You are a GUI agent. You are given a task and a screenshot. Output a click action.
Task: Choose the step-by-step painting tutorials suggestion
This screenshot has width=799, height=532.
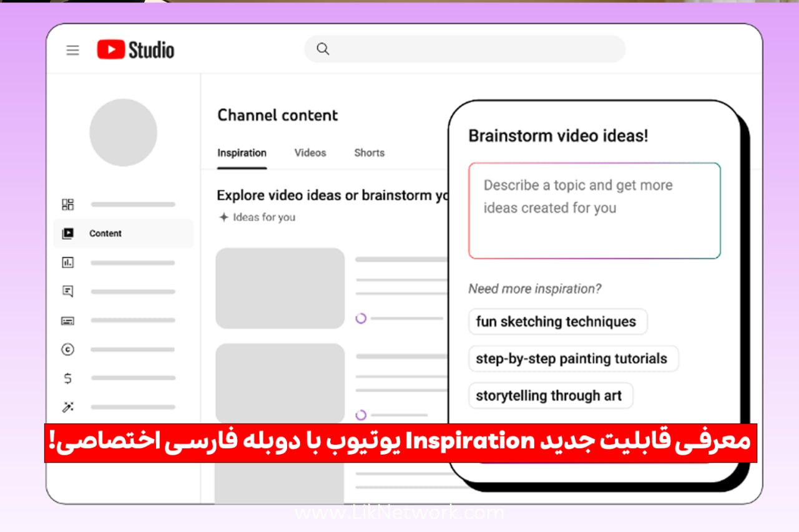click(573, 359)
